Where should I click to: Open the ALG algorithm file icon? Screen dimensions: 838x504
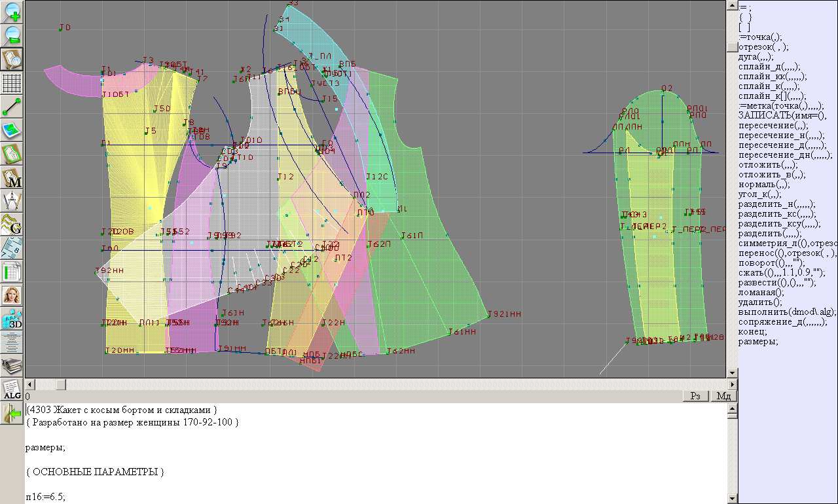(x=12, y=390)
